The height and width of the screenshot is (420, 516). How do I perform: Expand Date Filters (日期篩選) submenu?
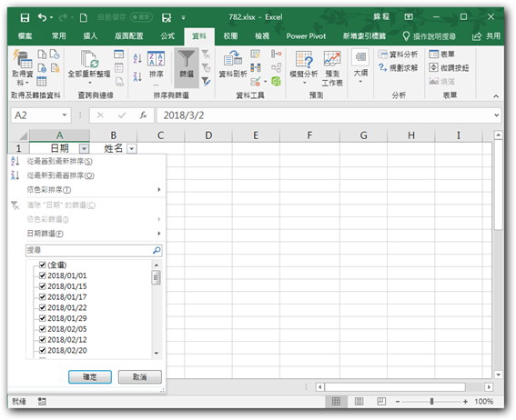[x=94, y=234]
